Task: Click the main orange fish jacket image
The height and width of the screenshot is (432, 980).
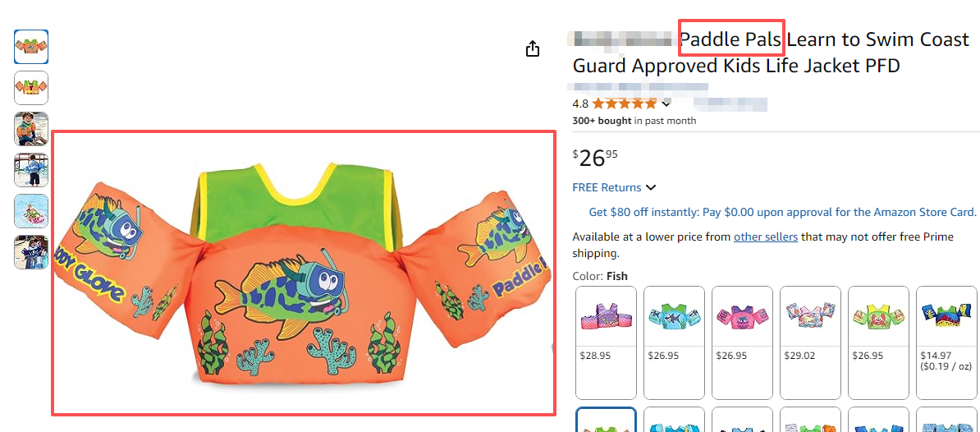Action: (x=303, y=273)
